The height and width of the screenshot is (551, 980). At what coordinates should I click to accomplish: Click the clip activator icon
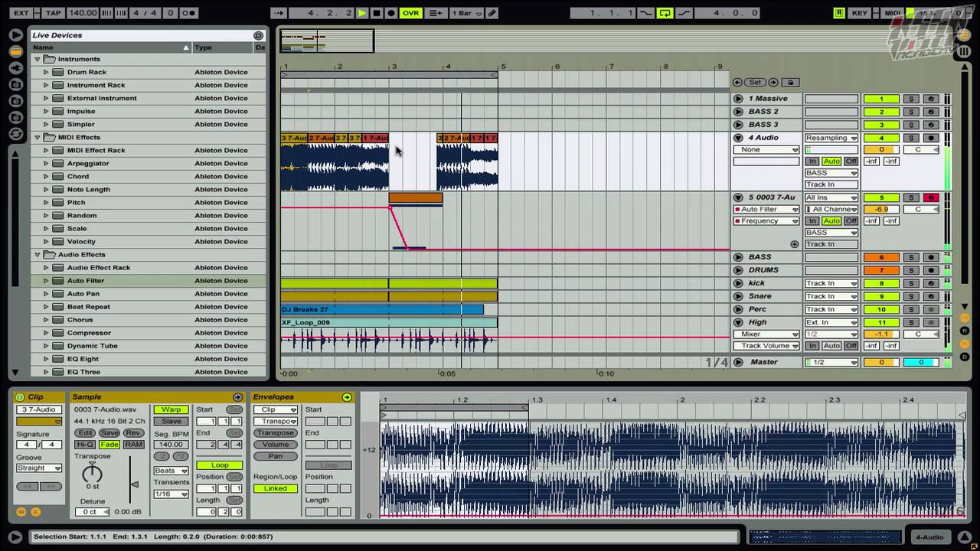click(x=20, y=397)
